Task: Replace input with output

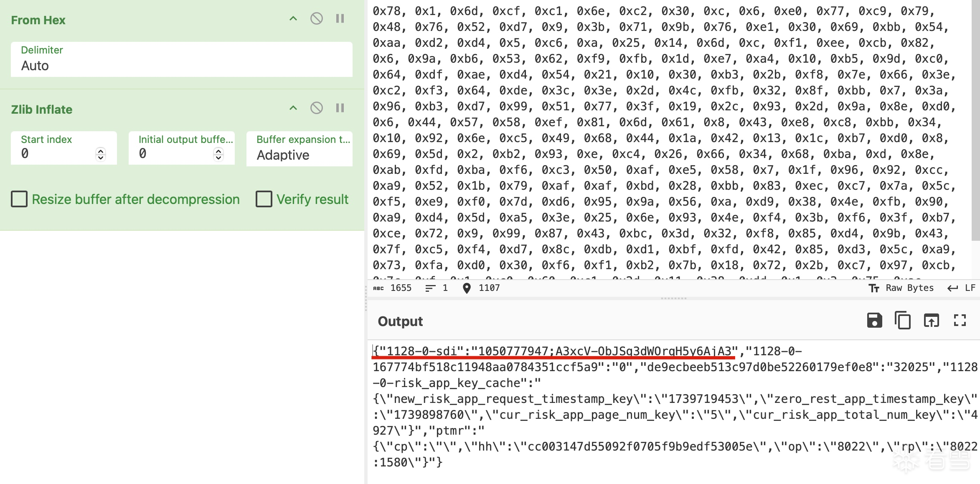Action: pos(931,321)
